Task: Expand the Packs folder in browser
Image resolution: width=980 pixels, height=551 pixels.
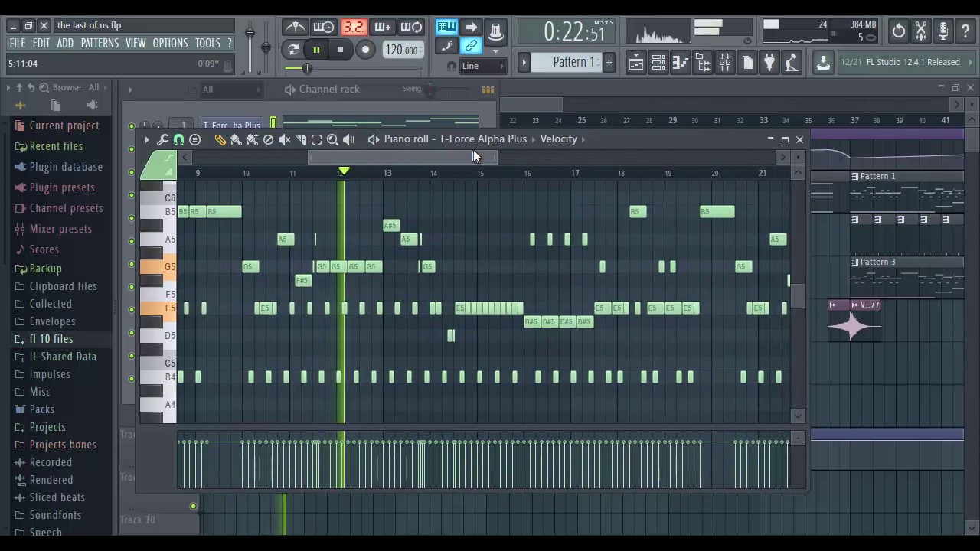Action: point(41,409)
